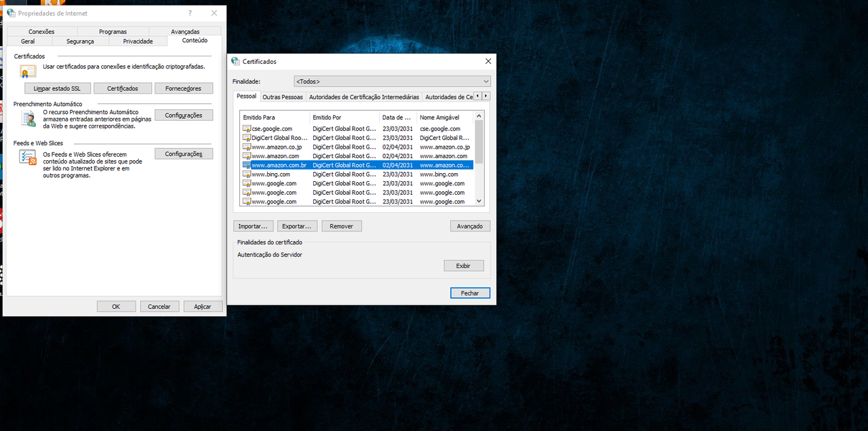
Task: Click the Importar... button
Action: coord(254,226)
